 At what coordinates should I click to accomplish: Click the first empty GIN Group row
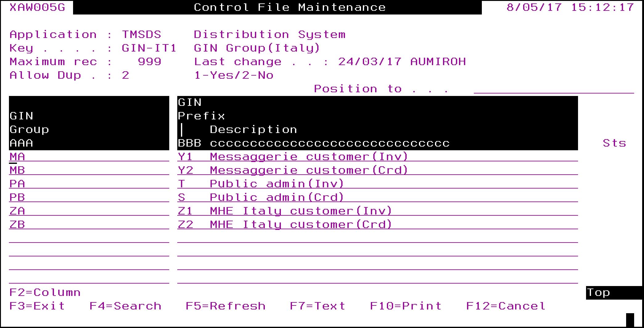(x=89, y=238)
